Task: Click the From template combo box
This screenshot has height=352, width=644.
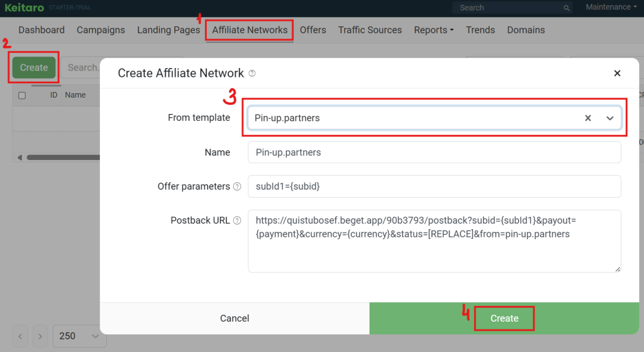Action: (435, 118)
